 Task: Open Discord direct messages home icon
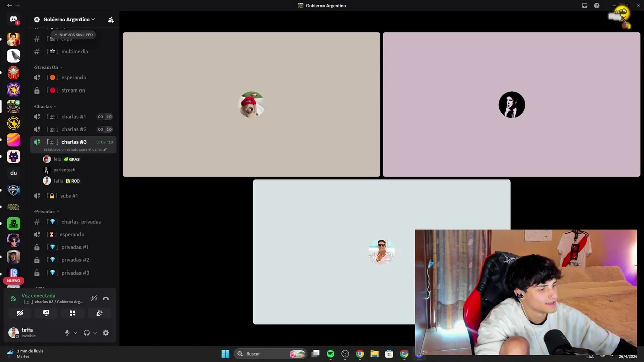13,20
